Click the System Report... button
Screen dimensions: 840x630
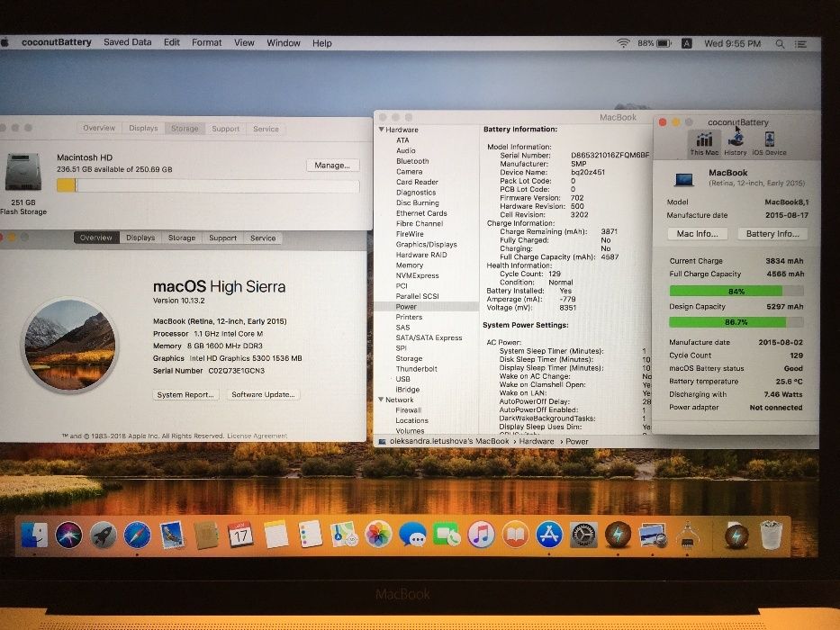click(x=185, y=395)
